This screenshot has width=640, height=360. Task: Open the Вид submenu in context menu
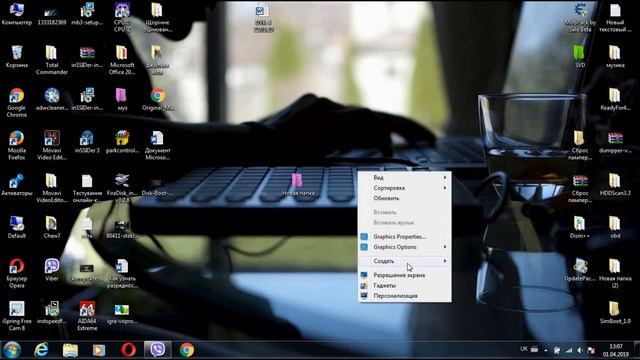pos(404,178)
